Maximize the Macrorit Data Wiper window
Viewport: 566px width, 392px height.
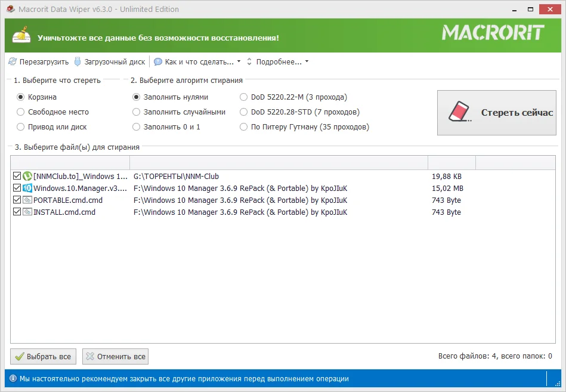pyautogui.click(x=530, y=10)
